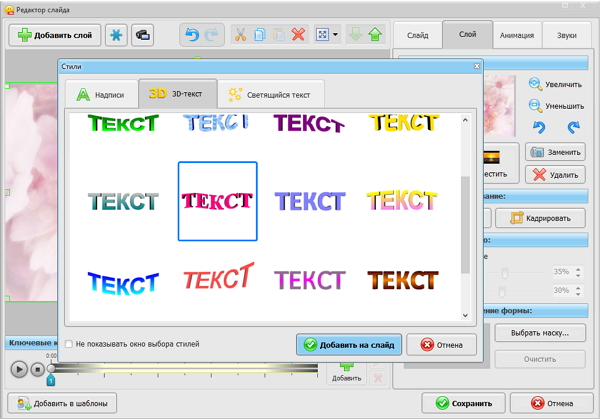Switch to the Светящийся текст tab
Image resolution: width=600 pixels, height=419 pixels.
coord(269,95)
